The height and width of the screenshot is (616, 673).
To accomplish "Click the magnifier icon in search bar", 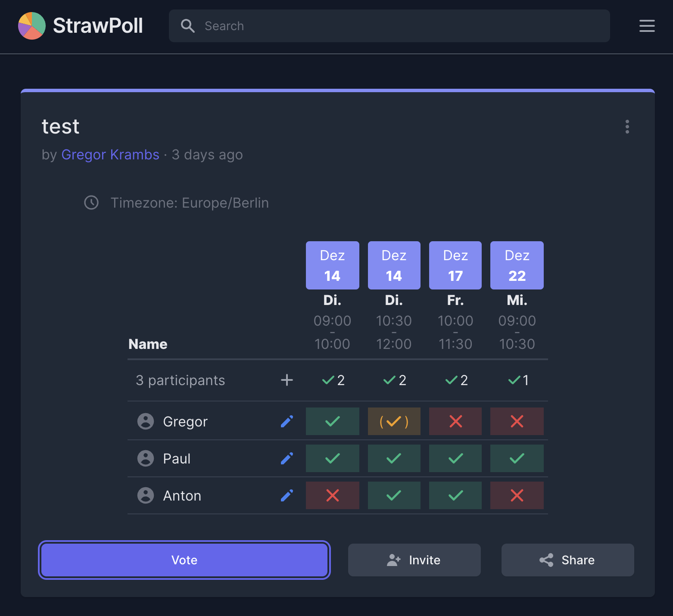I will pos(187,26).
